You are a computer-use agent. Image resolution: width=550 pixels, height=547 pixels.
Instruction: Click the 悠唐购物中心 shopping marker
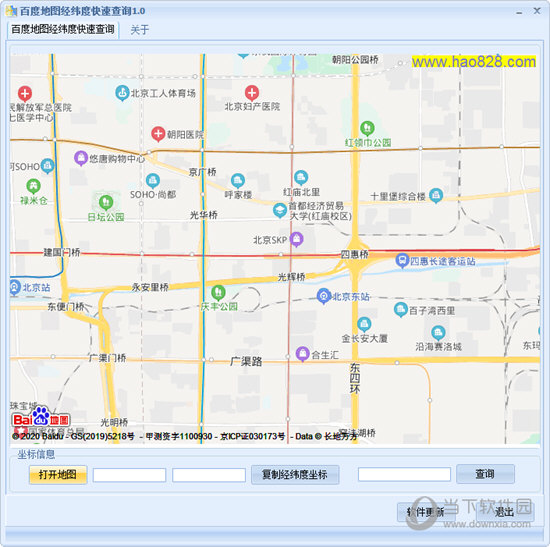[x=81, y=158]
